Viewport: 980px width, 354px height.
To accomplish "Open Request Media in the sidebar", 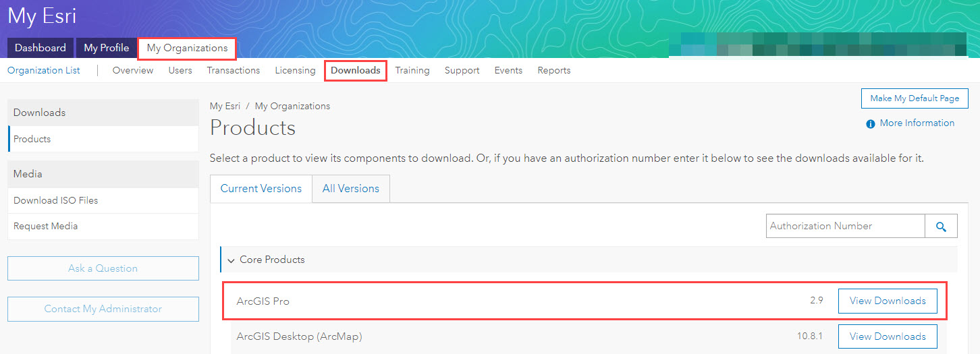I will click(x=103, y=226).
